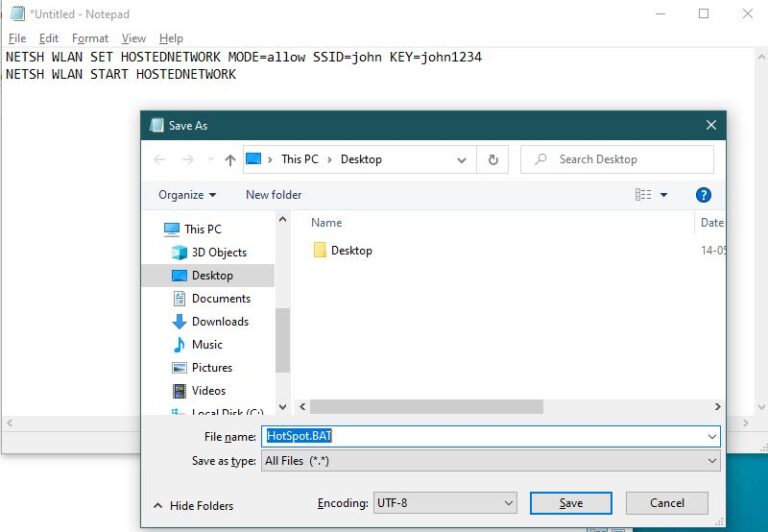Click the Notepad text line NETSH WLAN START
The height and width of the screenshot is (532, 768).
(120, 74)
